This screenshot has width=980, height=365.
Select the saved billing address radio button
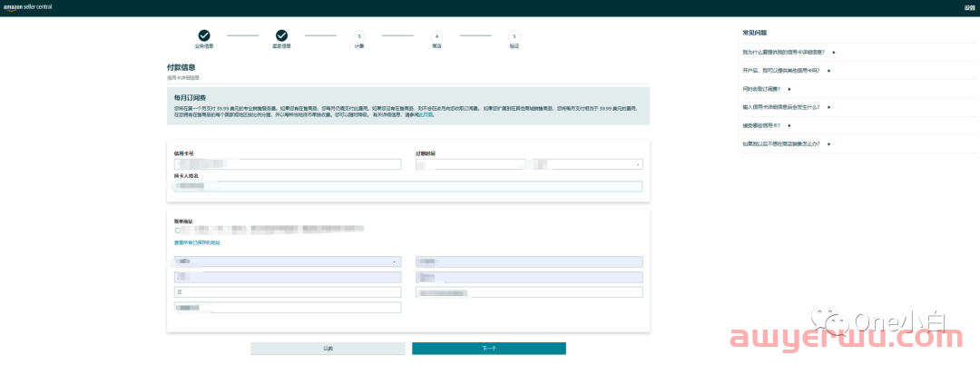[178, 231]
